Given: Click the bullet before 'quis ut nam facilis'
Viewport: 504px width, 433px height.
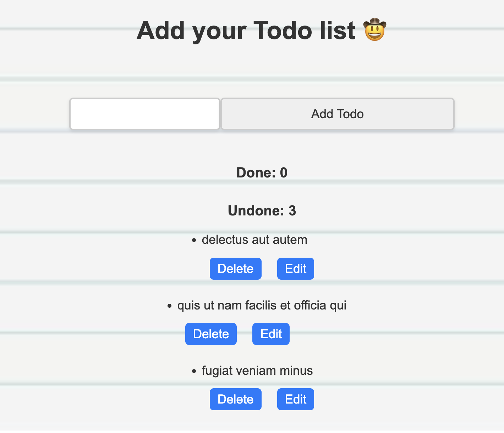Looking at the screenshot, I should pos(169,306).
